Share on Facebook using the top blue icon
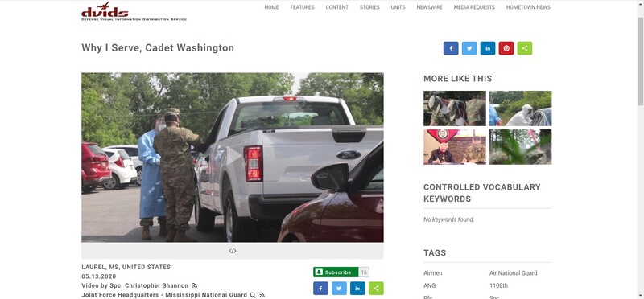The width and height of the screenshot is (644, 299). tap(451, 48)
